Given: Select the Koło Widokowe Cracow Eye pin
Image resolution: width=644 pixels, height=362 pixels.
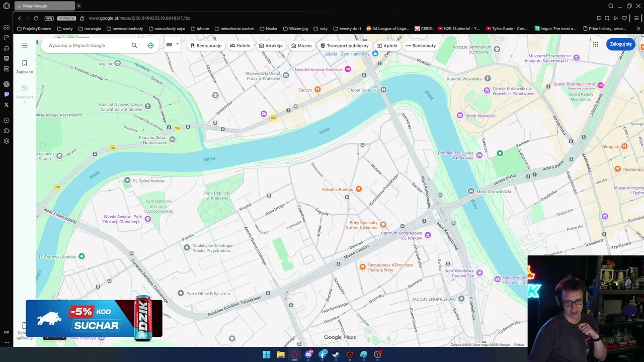Looking at the screenshot, I should click(479, 273).
